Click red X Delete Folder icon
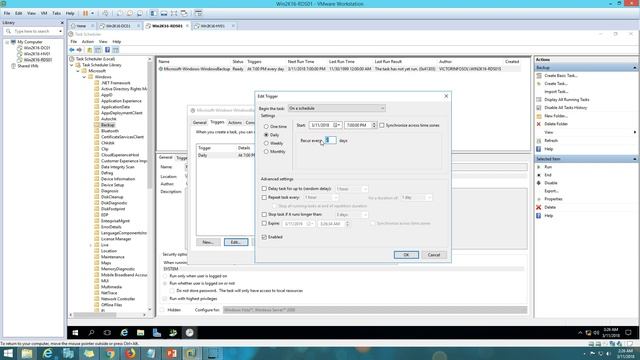This screenshot has height=360, width=640. (x=539, y=124)
